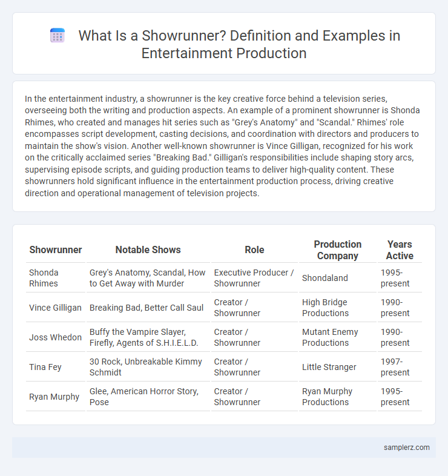Click the Joss Whedon table cell
Image resolution: width=448 pixels, height=476 pixels.
click(x=56, y=337)
